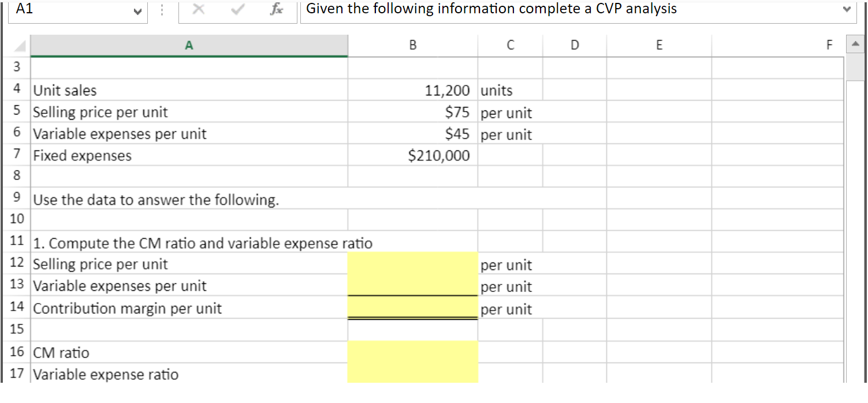Click the yellow cell beside CM ratio

[x=412, y=353]
